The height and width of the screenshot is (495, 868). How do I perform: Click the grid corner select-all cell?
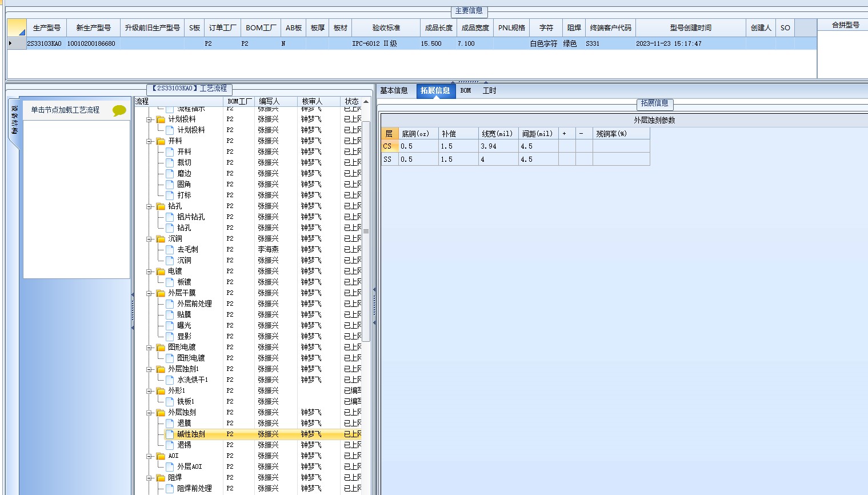point(17,27)
